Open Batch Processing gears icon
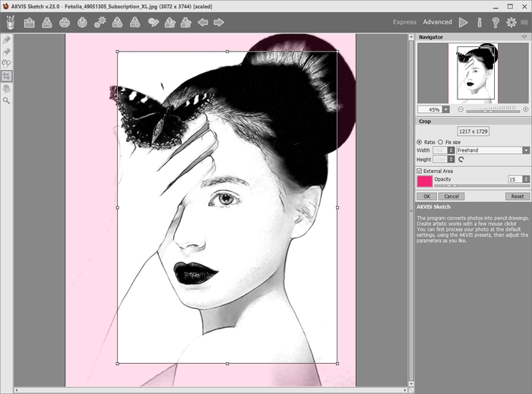532x394 pixels. (100, 23)
